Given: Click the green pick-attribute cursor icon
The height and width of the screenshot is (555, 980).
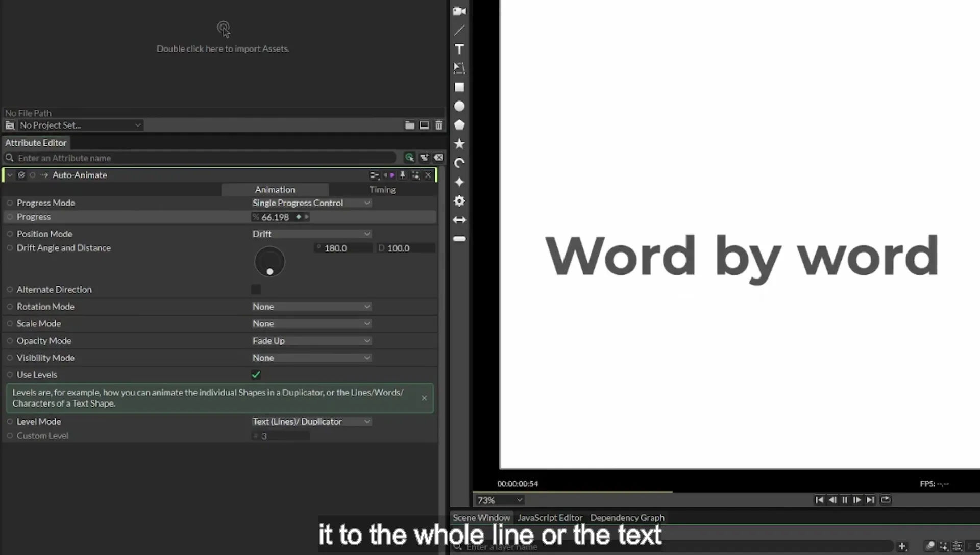Looking at the screenshot, I should tap(409, 158).
